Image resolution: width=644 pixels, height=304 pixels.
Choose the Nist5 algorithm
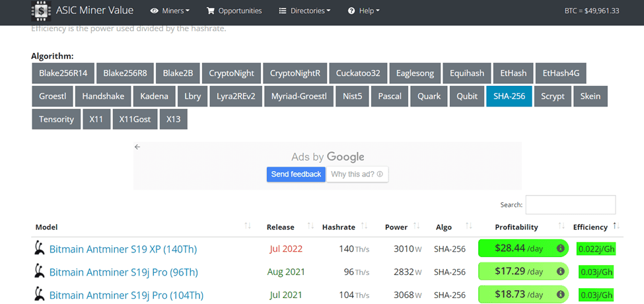(353, 96)
